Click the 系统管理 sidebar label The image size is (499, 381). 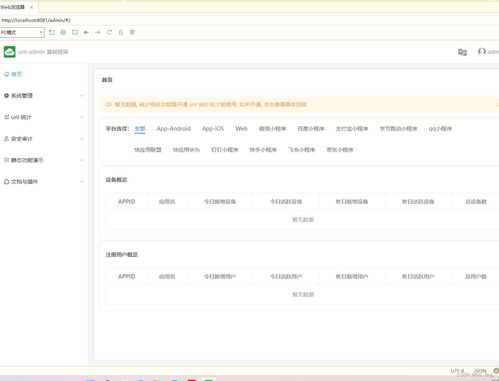22,96
